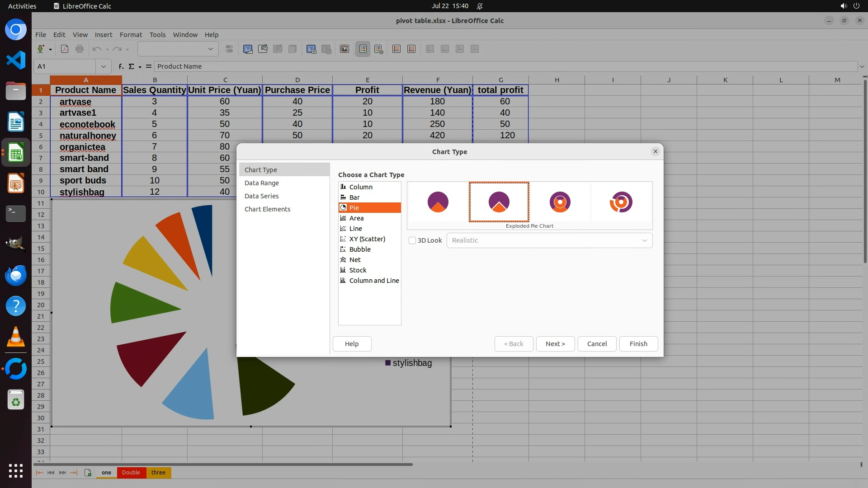The height and width of the screenshot is (488, 868).
Task: Expand the Realistic scheme dropdown
Action: coord(644,240)
